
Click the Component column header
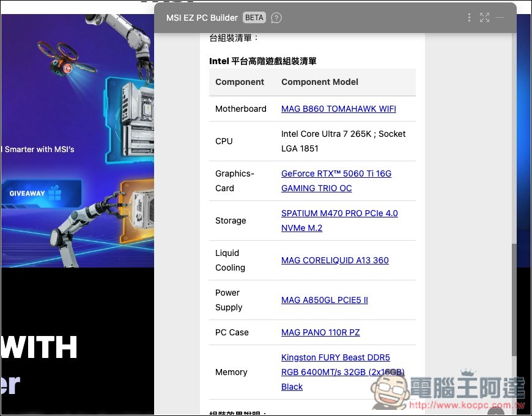point(240,82)
